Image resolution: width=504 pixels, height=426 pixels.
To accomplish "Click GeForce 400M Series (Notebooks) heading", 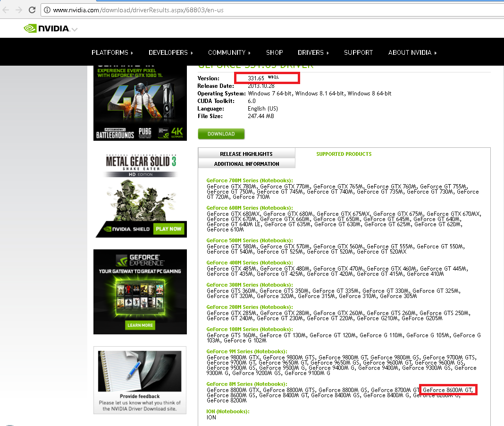I will pyautogui.click(x=250, y=263).
